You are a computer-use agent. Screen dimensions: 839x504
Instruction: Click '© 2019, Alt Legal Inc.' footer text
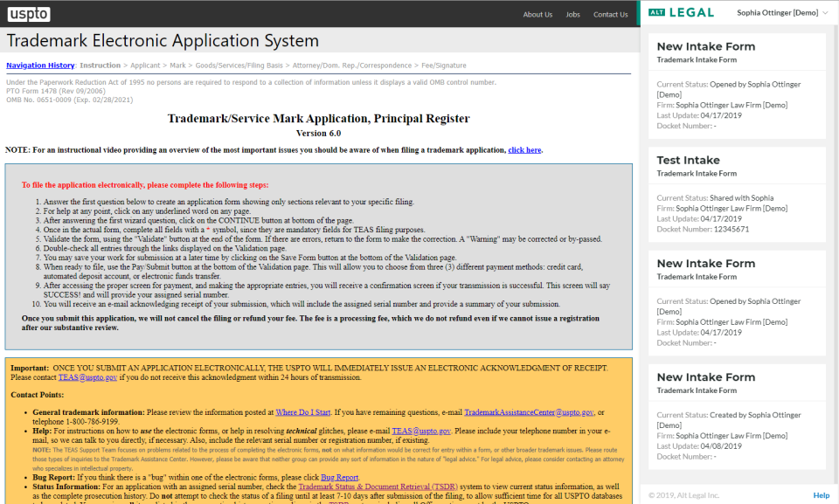point(683,495)
